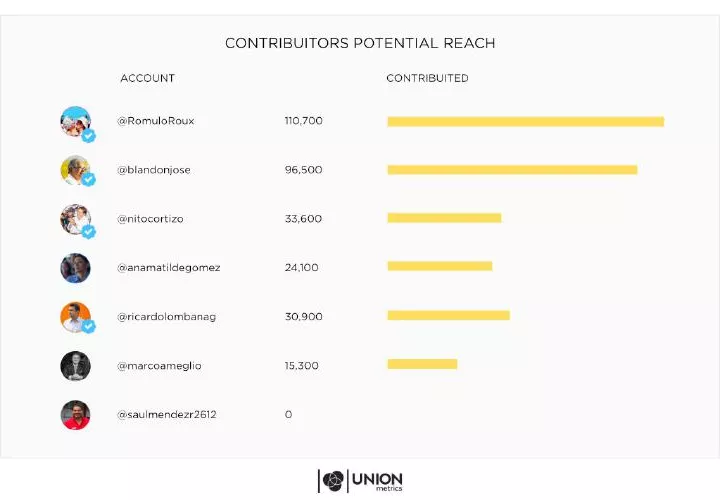The height and width of the screenshot is (500, 720).
Task: Click the CONTRIBUITED column header
Action: point(427,78)
